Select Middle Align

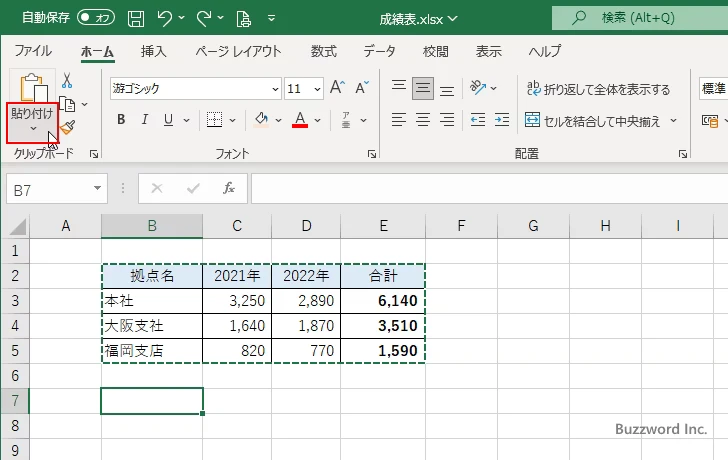click(423, 88)
